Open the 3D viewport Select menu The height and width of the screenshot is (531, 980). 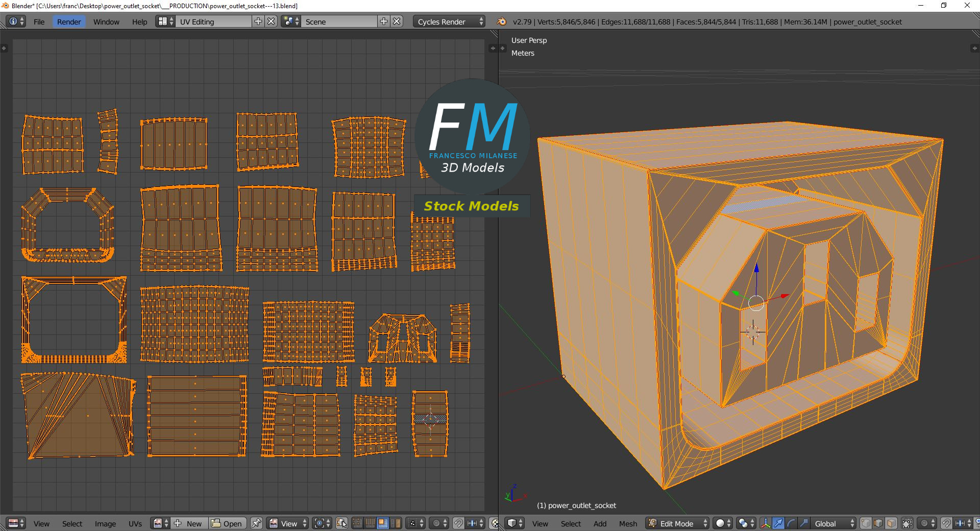571,523
